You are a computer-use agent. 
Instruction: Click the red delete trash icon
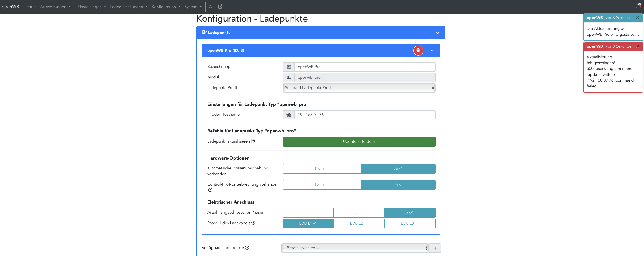click(418, 50)
